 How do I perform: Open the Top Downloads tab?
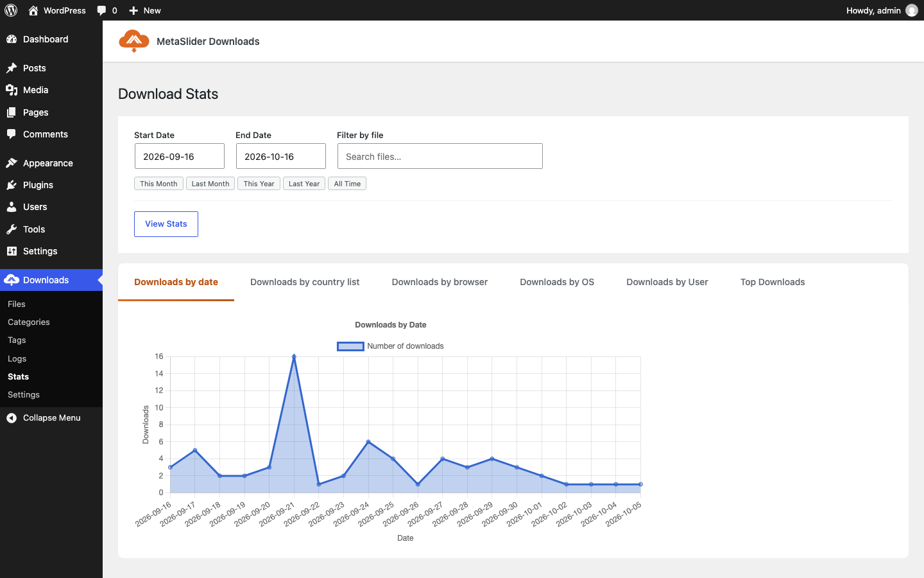click(773, 282)
